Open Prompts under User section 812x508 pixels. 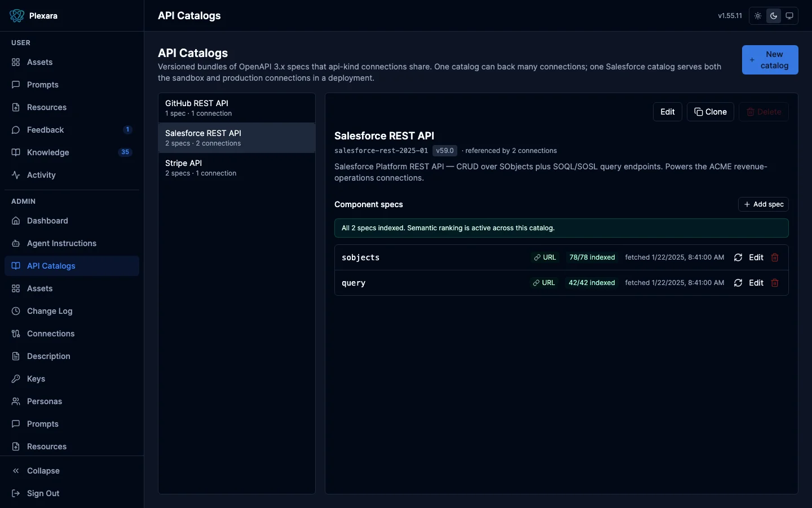point(72,85)
